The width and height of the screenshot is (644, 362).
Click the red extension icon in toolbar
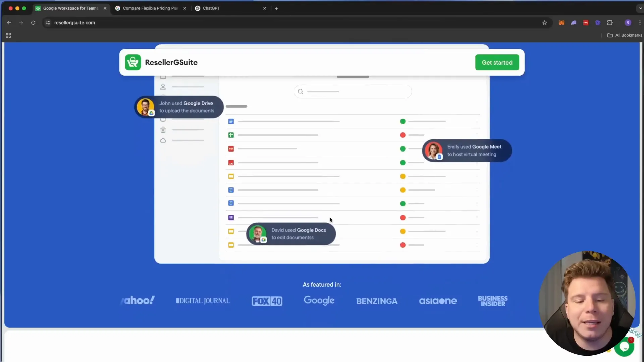586,23
